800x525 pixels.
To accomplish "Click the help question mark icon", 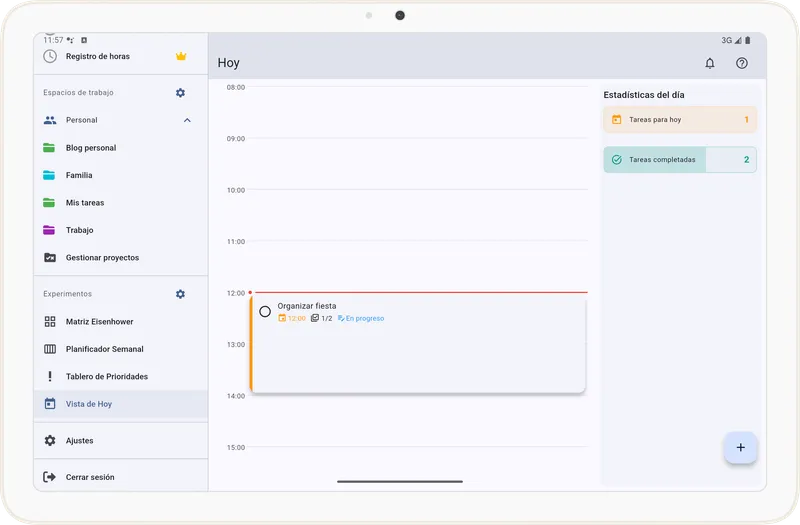I will tap(742, 63).
